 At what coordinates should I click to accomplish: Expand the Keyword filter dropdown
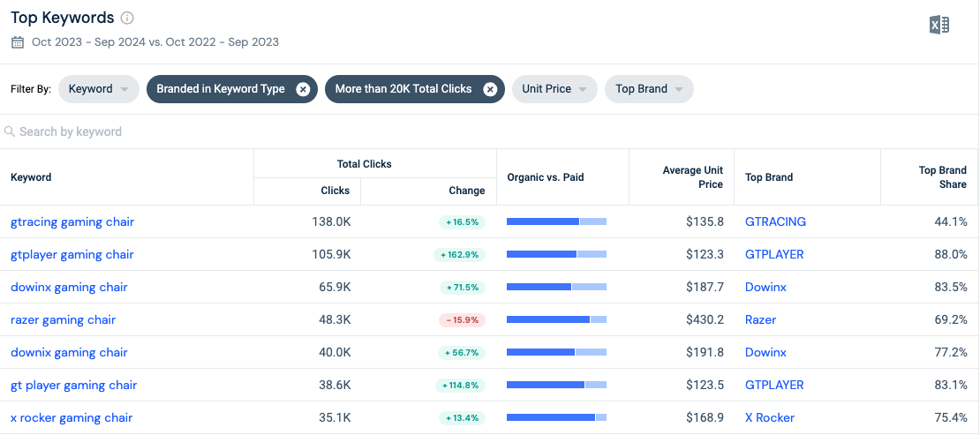click(x=99, y=89)
